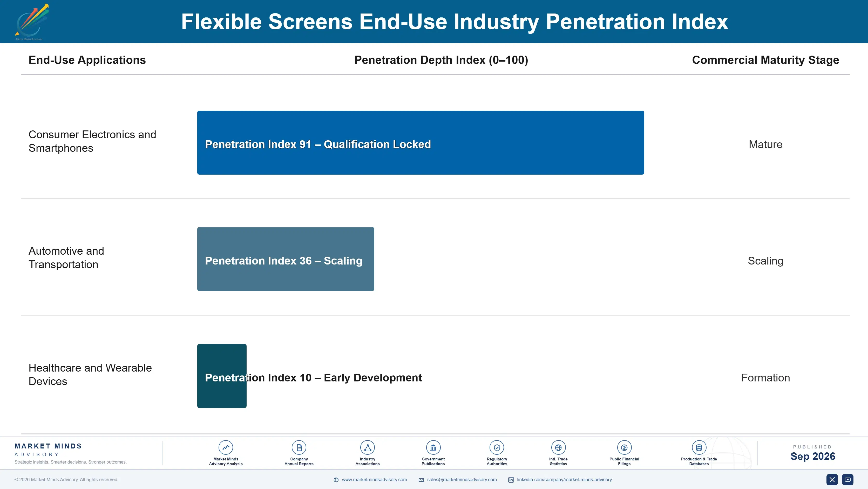Click the 'Strategic insights. Smarter decisions.' tagline
Viewport: 868px width, 489px height.
tap(70, 462)
